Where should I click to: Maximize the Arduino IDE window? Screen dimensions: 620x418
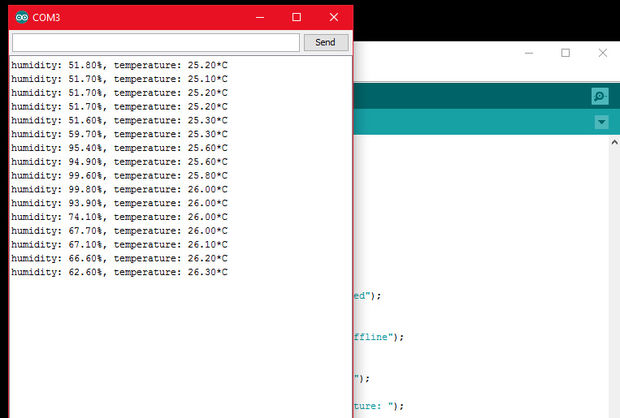tap(565, 53)
